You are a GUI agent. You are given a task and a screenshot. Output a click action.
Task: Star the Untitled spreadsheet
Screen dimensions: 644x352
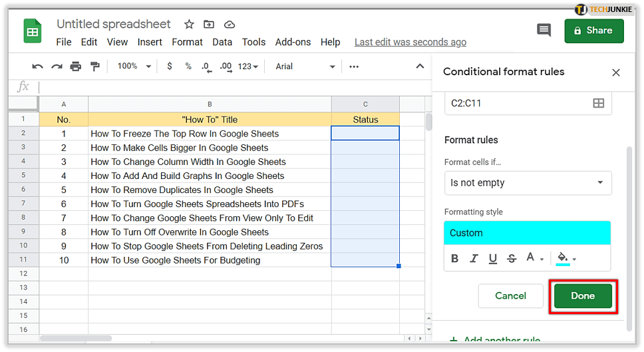tap(189, 25)
